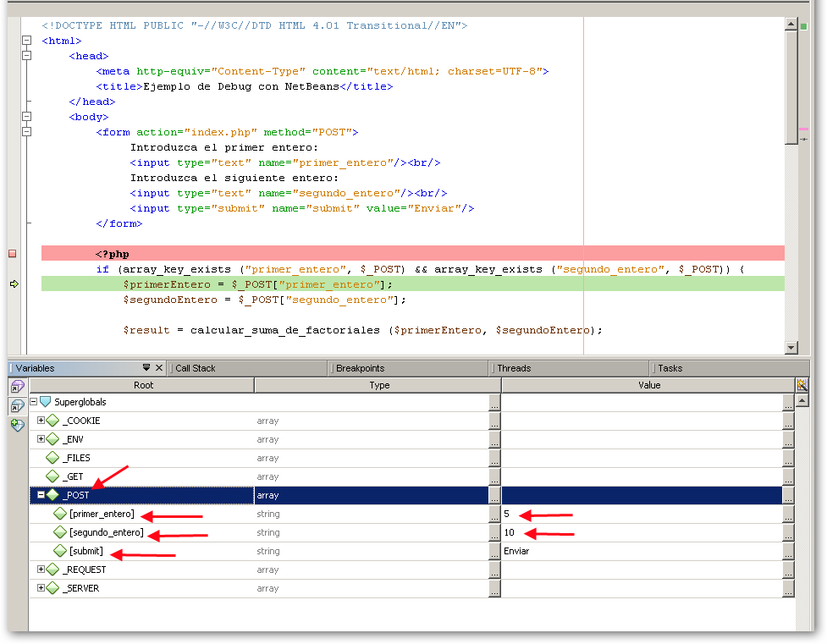This screenshot has height=644, width=827.
Task: Open the Variables panel dropdown arrow
Action: [146, 368]
